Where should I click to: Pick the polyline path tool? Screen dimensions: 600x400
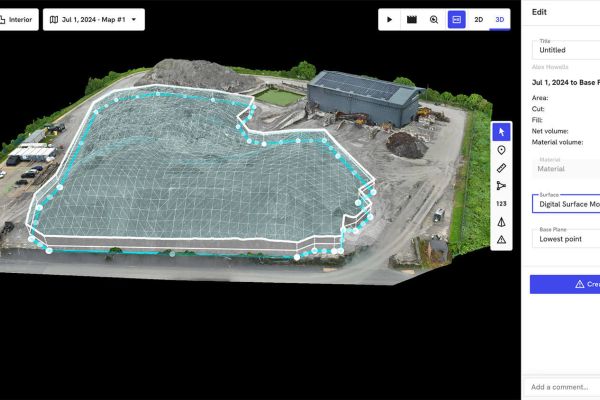coord(501,185)
